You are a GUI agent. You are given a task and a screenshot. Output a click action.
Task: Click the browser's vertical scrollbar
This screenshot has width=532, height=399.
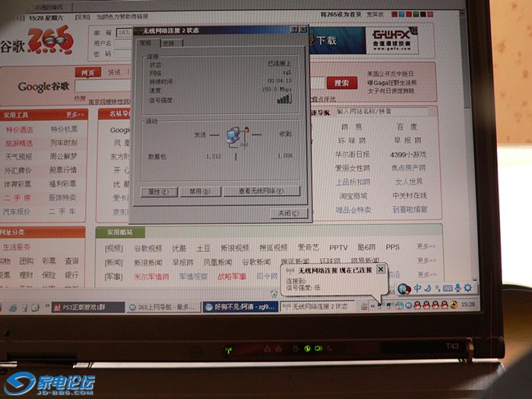(467, 61)
